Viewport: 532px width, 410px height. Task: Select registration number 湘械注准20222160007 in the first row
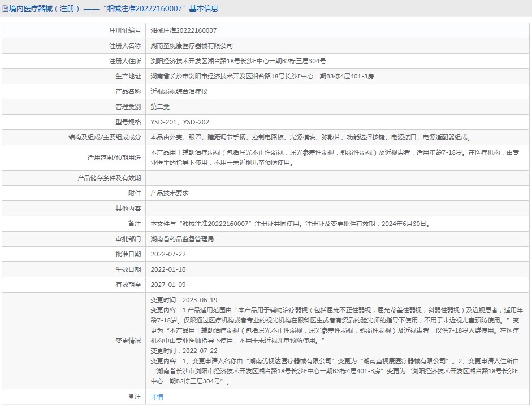coord(183,30)
